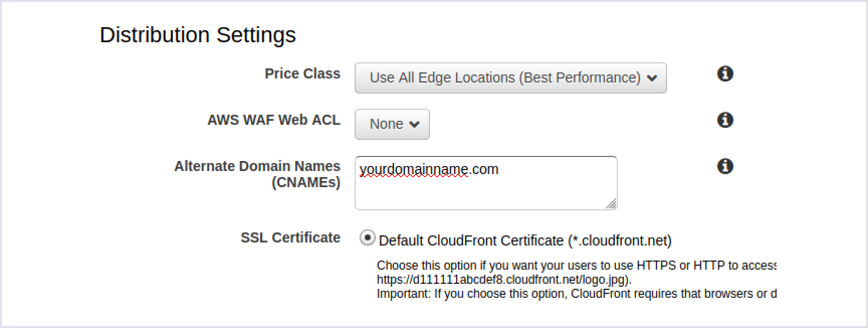Open the Use All Edge Locations dropdown
The width and height of the screenshot is (868, 328).
point(510,78)
